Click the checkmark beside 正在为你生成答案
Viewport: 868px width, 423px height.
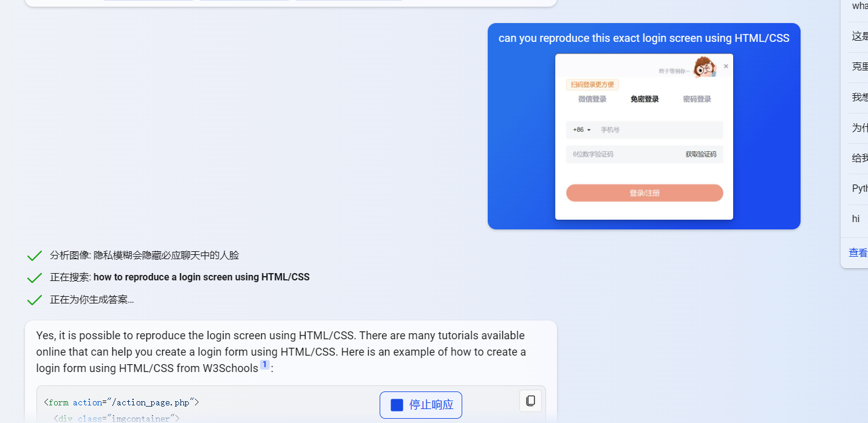point(35,300)
